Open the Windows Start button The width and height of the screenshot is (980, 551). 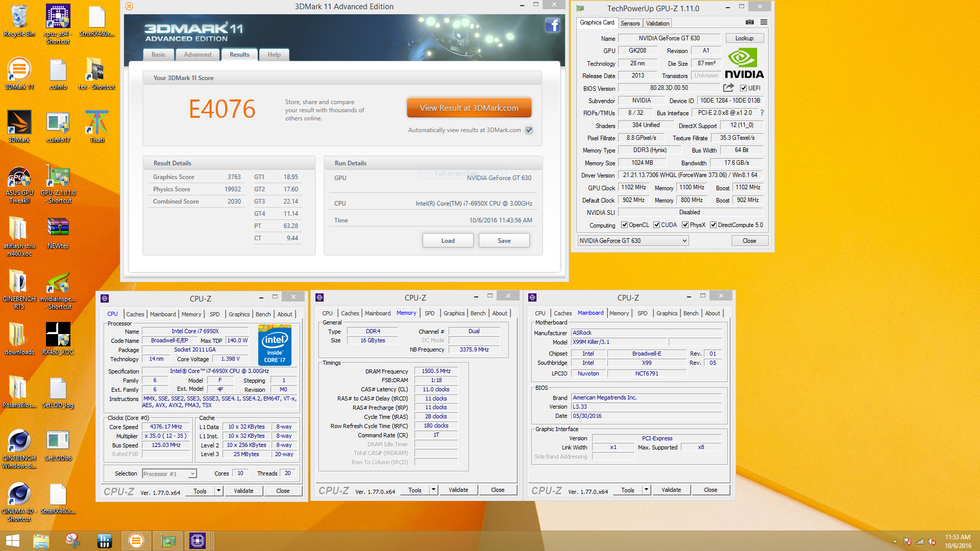tap(12, 541)
